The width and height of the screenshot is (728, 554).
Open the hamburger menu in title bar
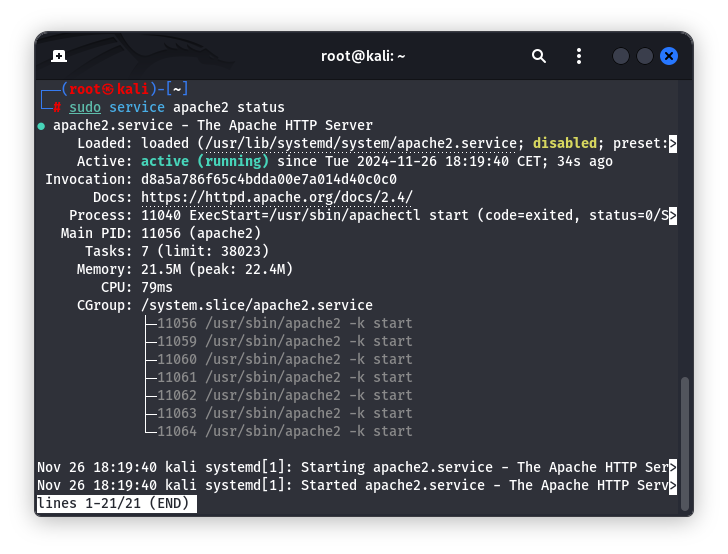click(578, 56)
